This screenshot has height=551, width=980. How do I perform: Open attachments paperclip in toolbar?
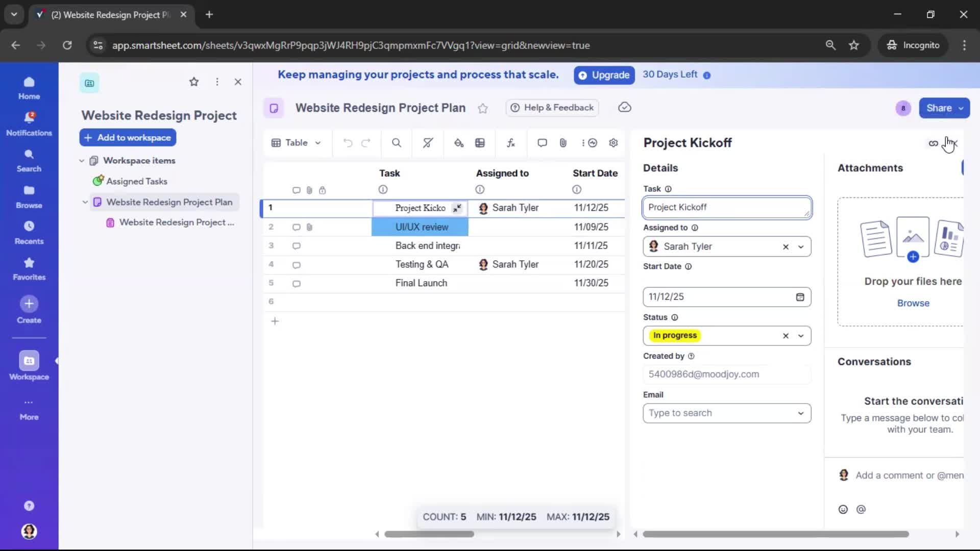[563, 143]
